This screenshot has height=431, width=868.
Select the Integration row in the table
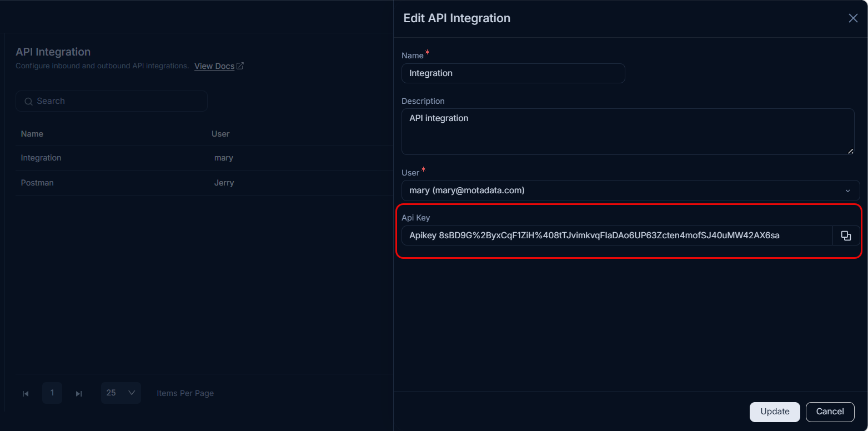204,158
